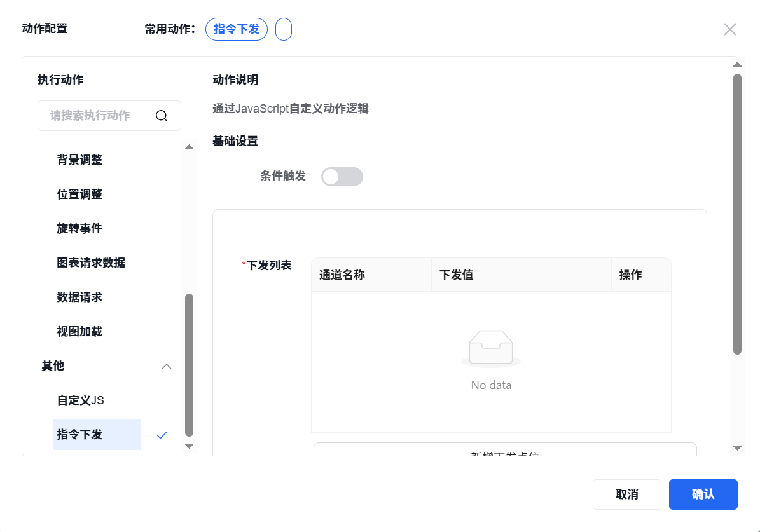Click the right panel scroll up arrow
The height and width of the screenshot is (532, 760).
(737, 64)
